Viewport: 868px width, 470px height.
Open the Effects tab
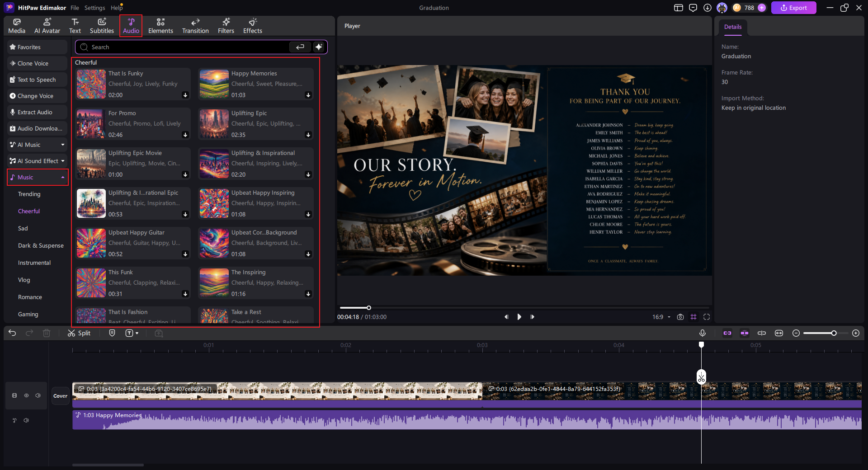pos(253,26)
